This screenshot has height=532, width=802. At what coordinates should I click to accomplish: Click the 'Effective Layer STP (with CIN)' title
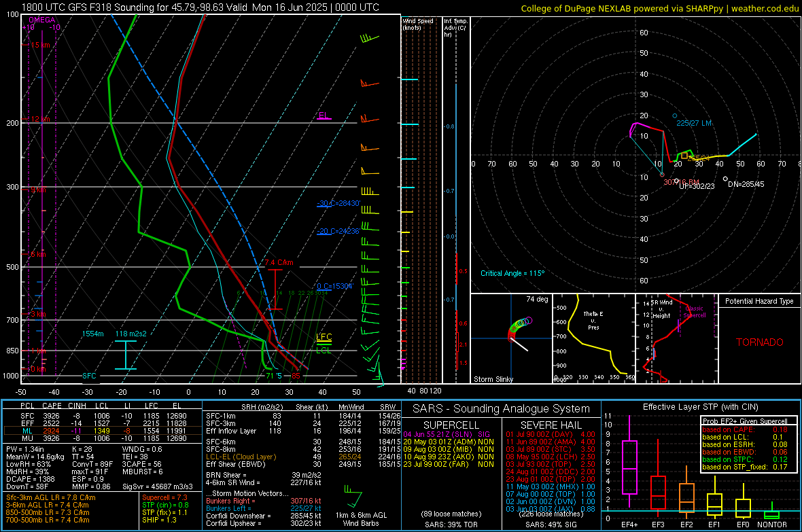pyautogui.click(x=701, y=407)
